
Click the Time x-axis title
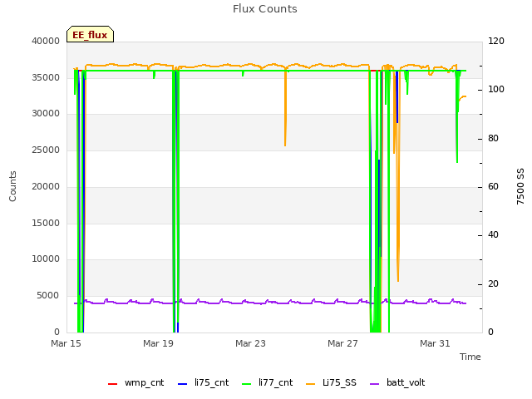coord(470,357)
